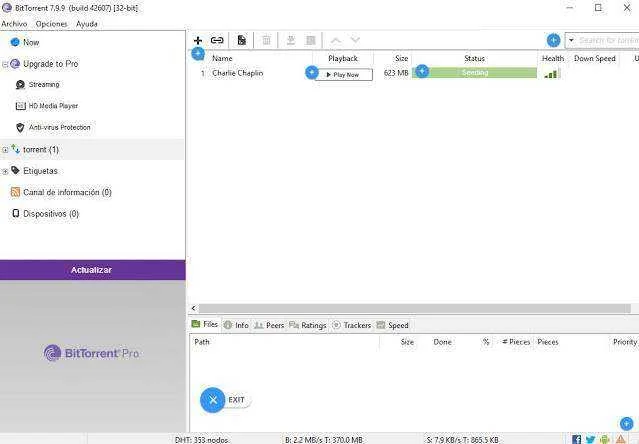The height and width of the screenshot is (444, 639).
Task: Click the Streaming sidebar icon
Action: pyautogui.click(x=20, y=84)
